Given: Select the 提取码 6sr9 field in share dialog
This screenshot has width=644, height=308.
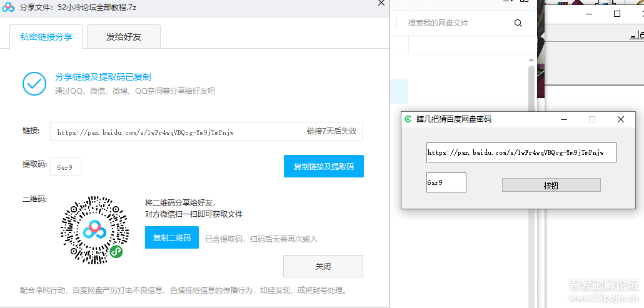Looking at the screenshot, I should pyautogui.click(x=66, y=166).
